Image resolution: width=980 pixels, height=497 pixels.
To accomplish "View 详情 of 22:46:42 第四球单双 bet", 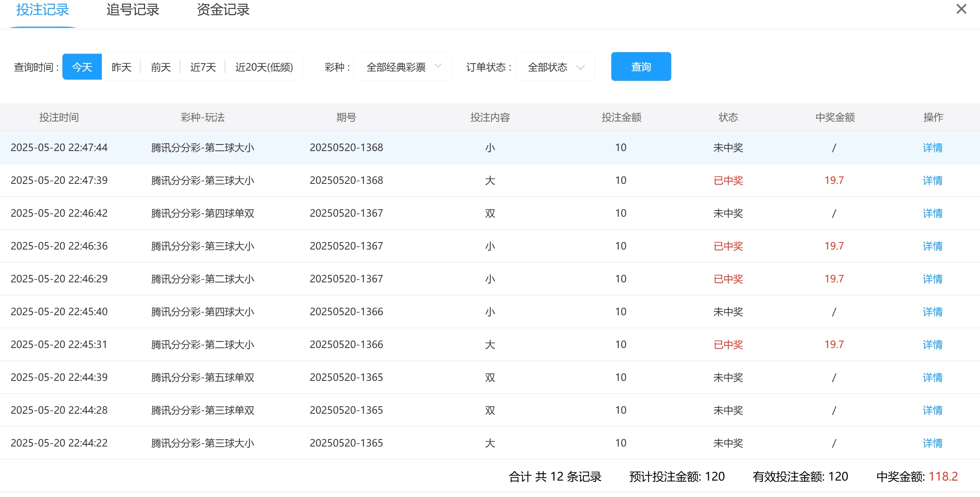I will point(932,213).
